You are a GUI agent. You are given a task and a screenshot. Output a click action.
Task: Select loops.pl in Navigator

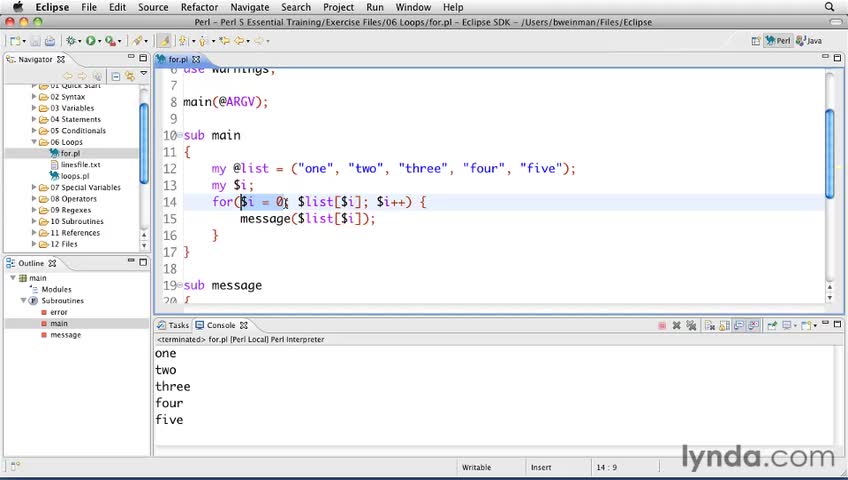coord(75,176)
